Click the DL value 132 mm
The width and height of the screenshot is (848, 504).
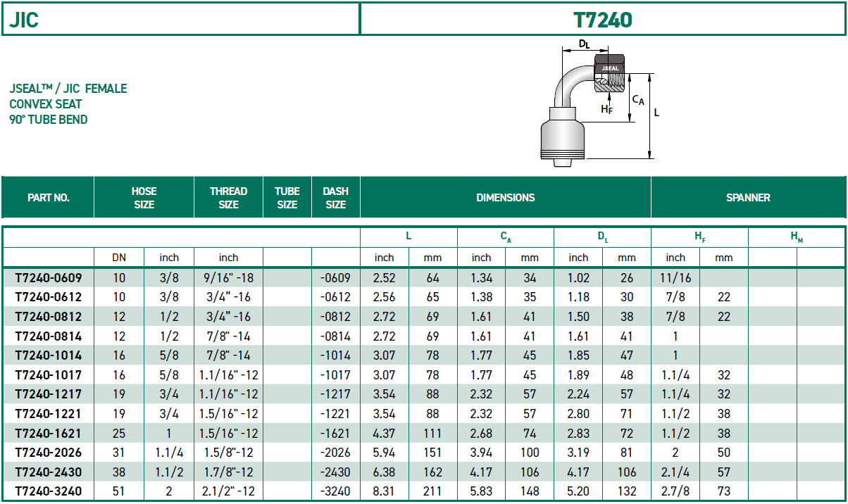point(627,491)
